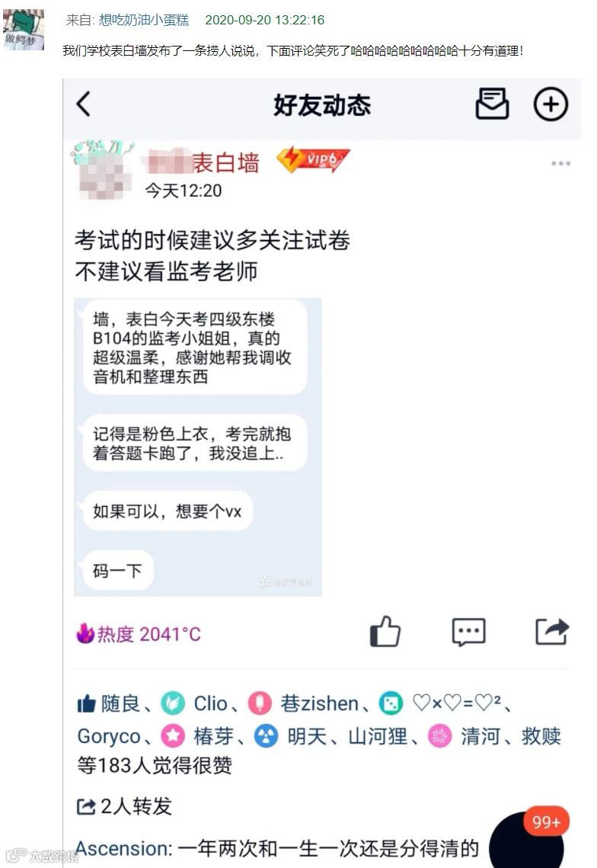Open commenter Ascension's profile
Screen dimensions: 597x868
point(122,848)
